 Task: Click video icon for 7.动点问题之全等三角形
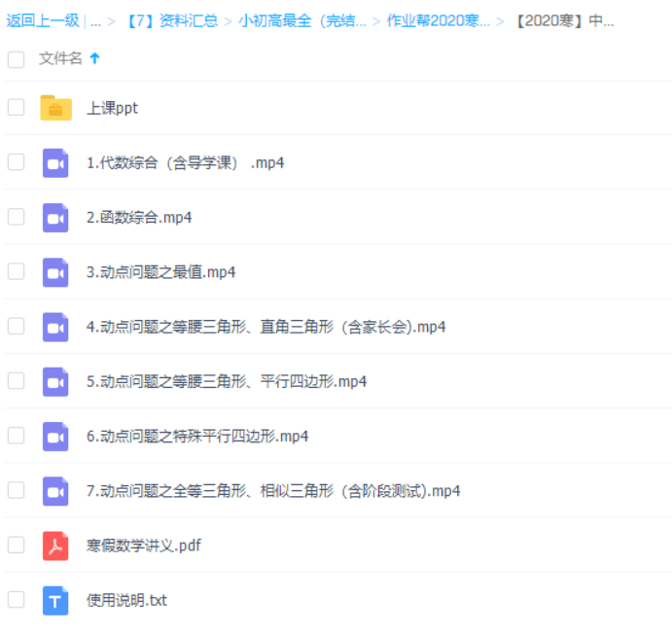[x=55, y=491]
